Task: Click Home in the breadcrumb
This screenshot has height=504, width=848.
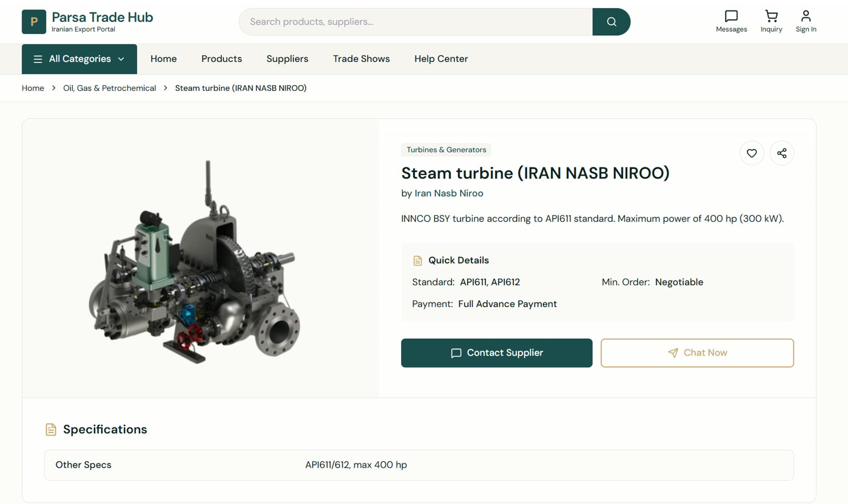Action: click(x=33, y=88)
